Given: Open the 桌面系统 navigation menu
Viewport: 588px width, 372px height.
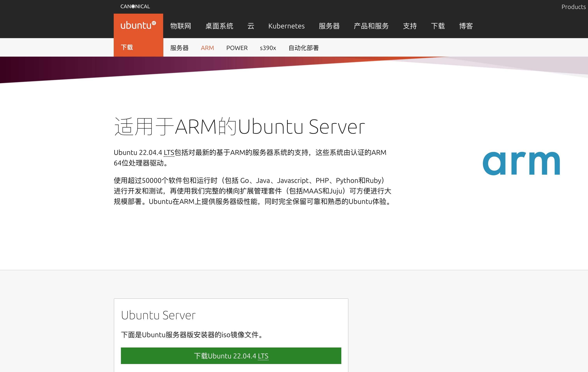Looking at the screenshot, I should pos(219,26).
